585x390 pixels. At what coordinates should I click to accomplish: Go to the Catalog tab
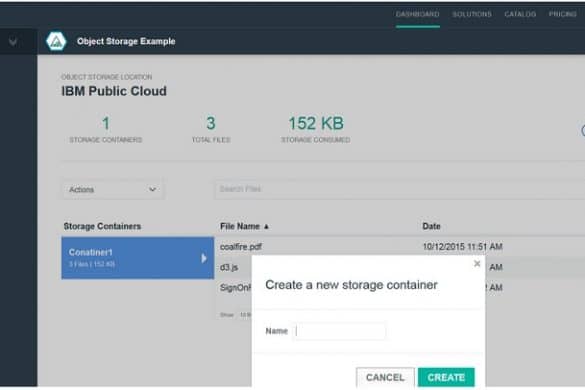point(520,14)
